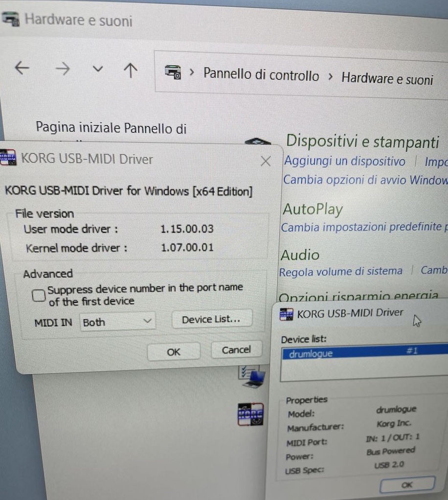Click the KORG icon in Device list title
The image size is (448, 500).
[x=286, y=315]
